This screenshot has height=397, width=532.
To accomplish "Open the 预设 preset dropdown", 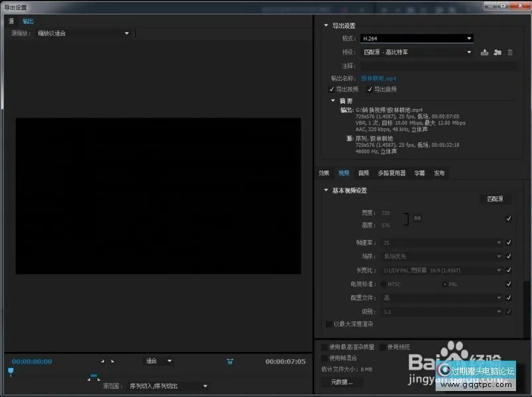I will click(x=416, y=53).
